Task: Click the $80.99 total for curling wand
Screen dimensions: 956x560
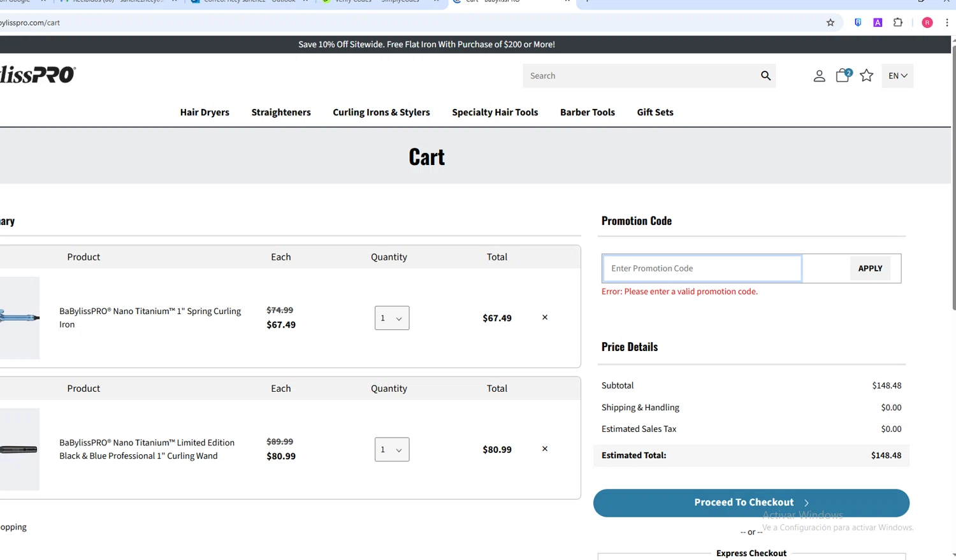Action: 497,449
